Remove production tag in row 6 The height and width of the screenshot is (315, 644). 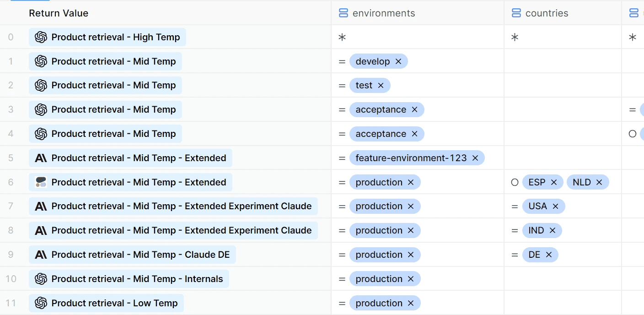(411, 183)
